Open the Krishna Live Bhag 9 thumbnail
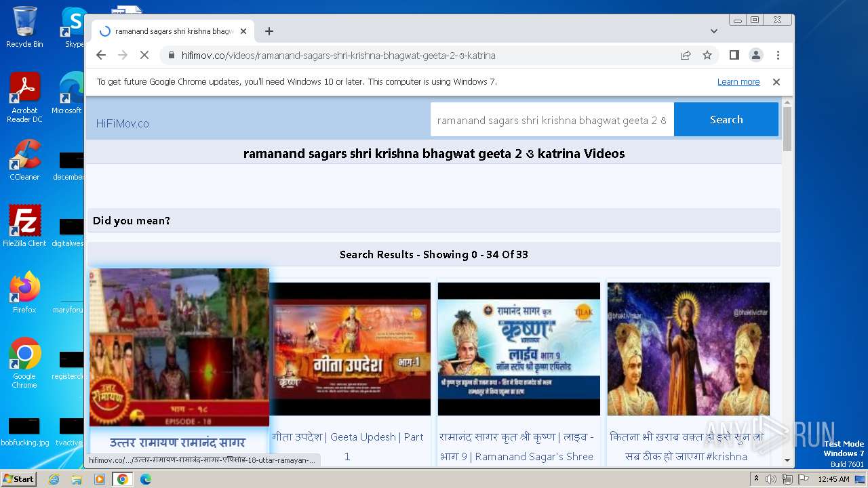This screenshot has height=488, width=868. click(519, 349)
